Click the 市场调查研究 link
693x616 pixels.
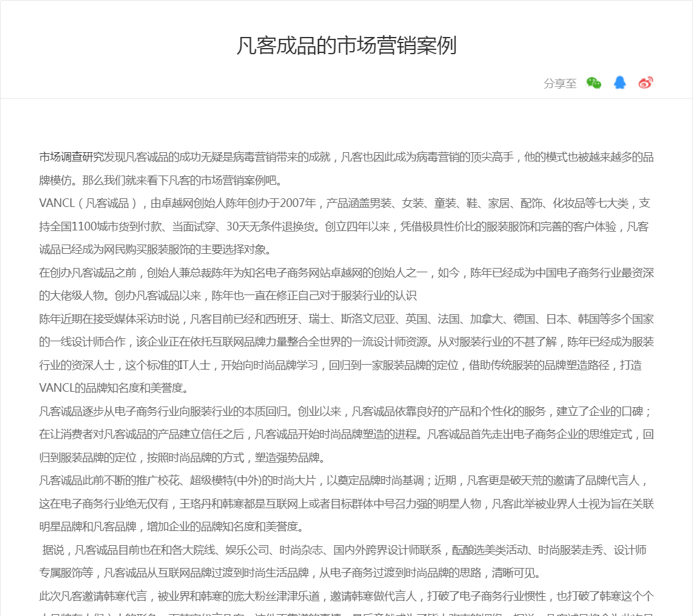(x=71, y=157)
